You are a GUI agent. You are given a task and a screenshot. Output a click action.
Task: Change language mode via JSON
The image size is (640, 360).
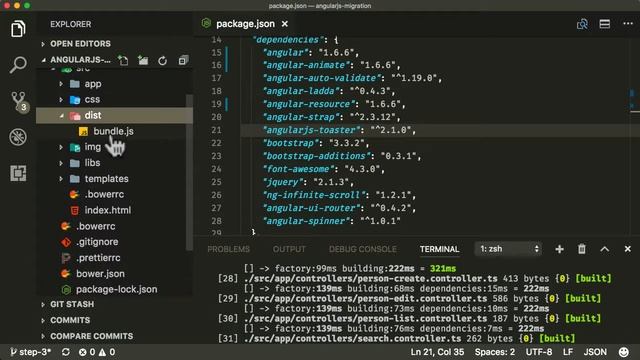click(x=595, y=352)
